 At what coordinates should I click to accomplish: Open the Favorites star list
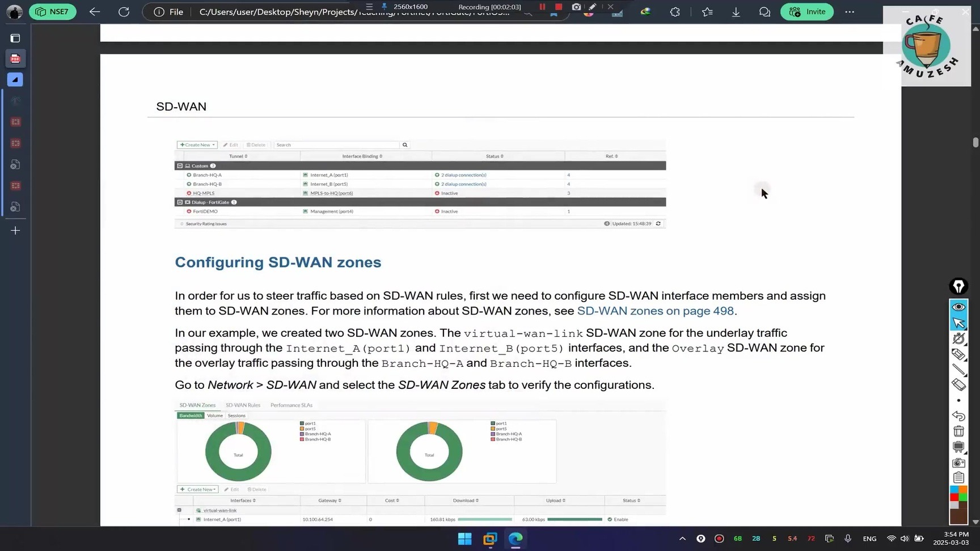(x=707, y=11)
